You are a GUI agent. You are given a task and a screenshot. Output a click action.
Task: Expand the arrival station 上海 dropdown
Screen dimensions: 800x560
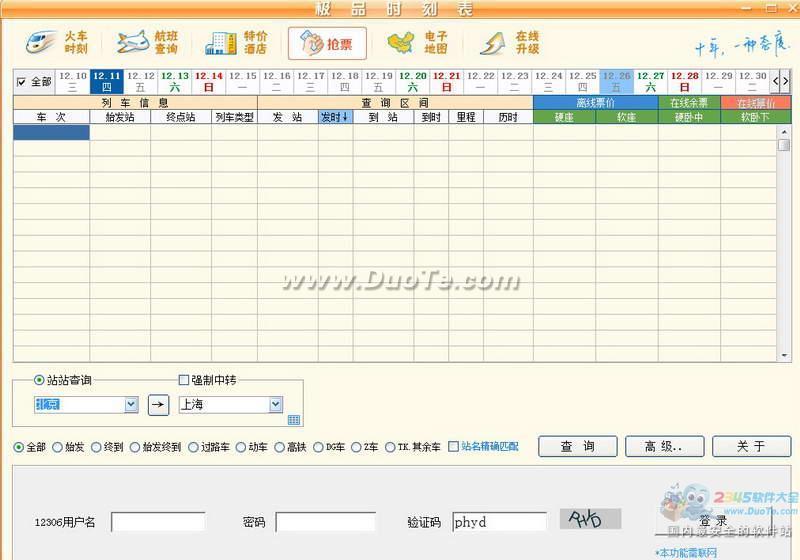pos(276,404)
